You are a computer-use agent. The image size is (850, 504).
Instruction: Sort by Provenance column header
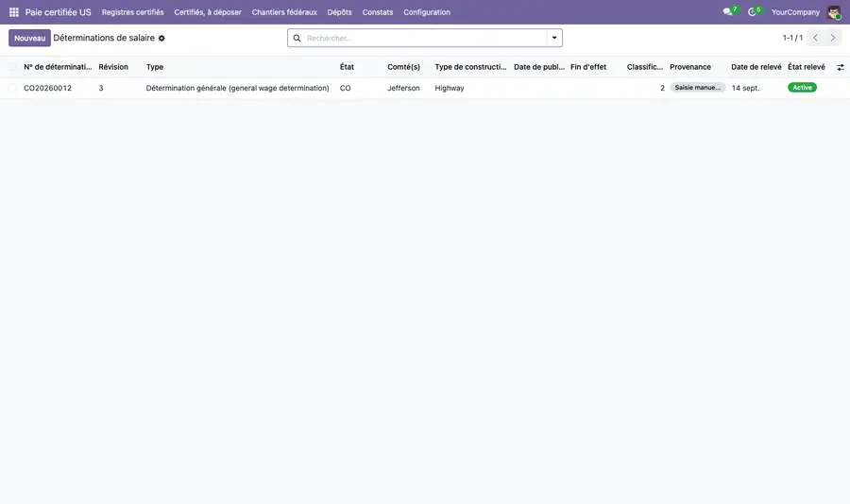690,67
